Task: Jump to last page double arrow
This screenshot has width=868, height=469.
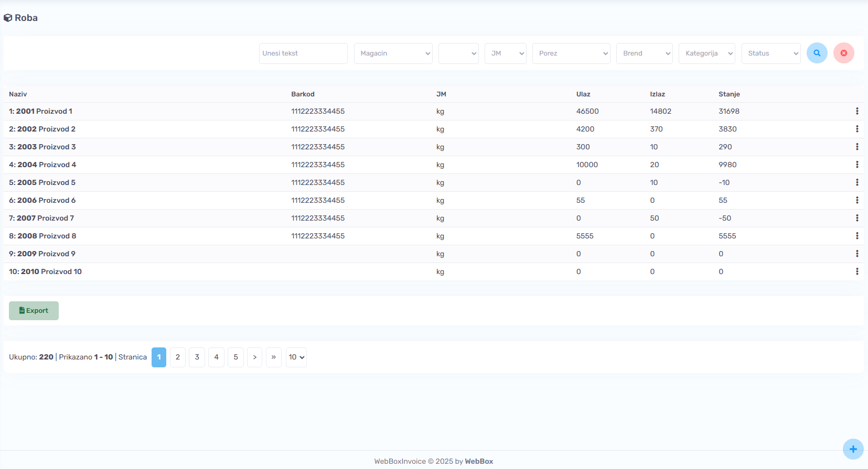Action: [274, 357]
